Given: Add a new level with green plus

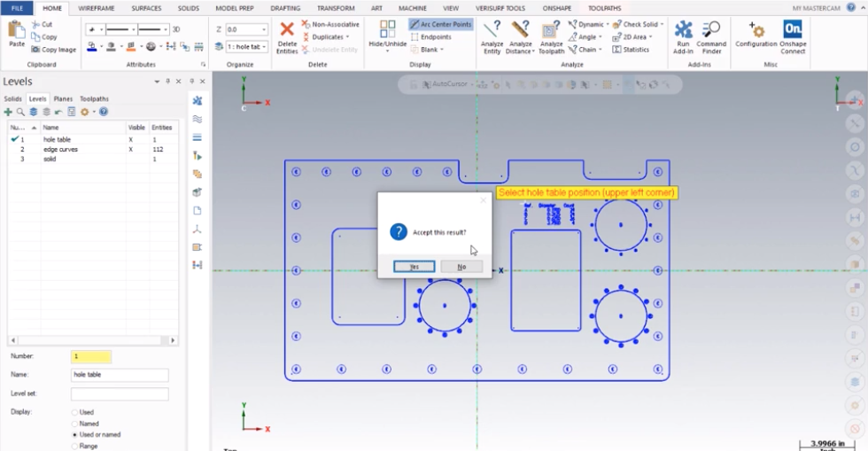Looking at the screenshot, I should [x=8, y=112].
